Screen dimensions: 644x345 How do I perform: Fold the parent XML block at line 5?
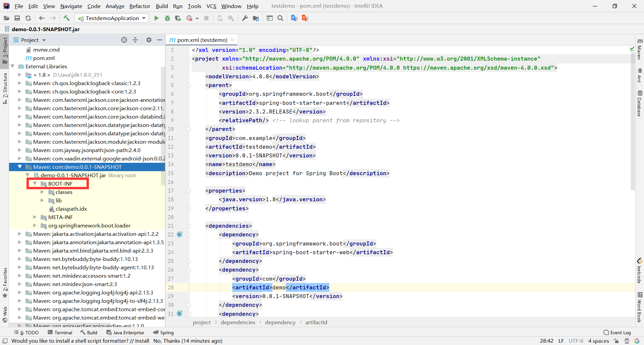(189, 85)
